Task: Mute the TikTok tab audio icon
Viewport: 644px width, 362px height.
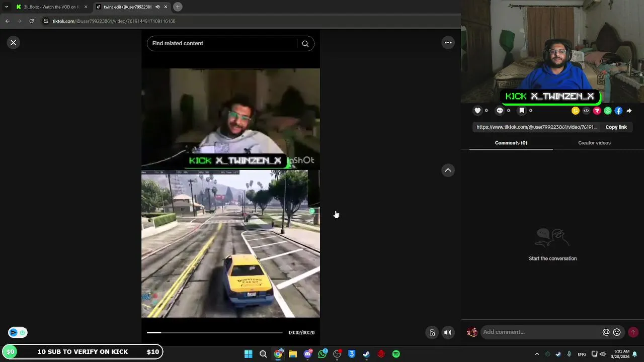Action: pyautogui.click(x=157, y=7)
